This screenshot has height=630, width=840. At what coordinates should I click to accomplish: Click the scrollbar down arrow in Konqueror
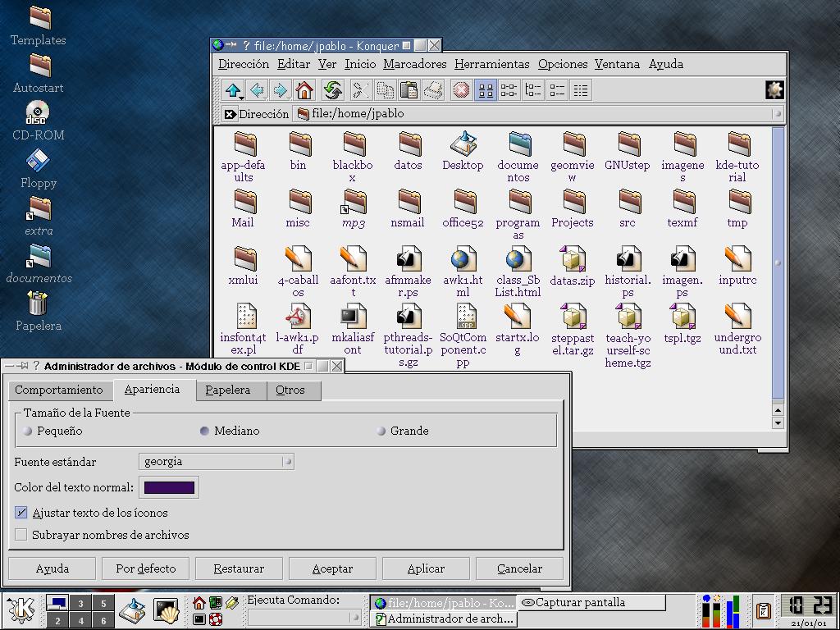pyautogui.click(x=778, y=422)
